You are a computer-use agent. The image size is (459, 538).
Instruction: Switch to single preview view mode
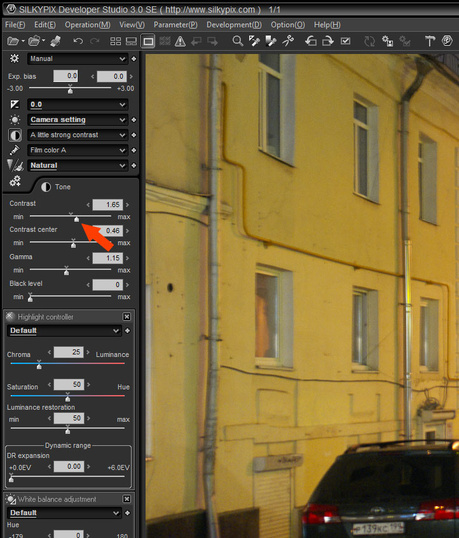point(148,42)
